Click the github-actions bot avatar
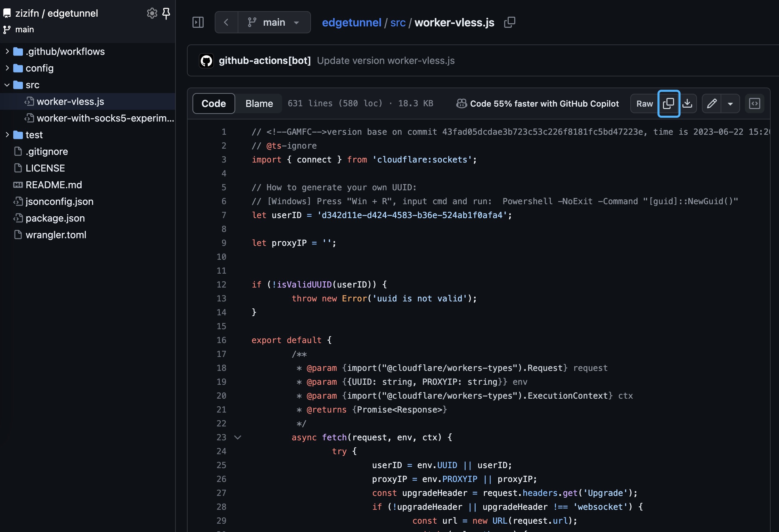779x532 pixels. (x=206, y=60)
